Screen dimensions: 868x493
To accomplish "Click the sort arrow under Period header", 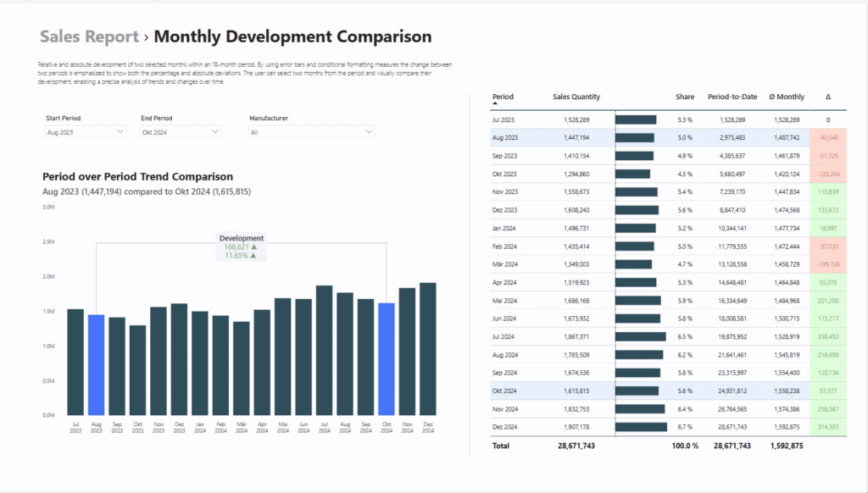I will click(x=495, y=103).
